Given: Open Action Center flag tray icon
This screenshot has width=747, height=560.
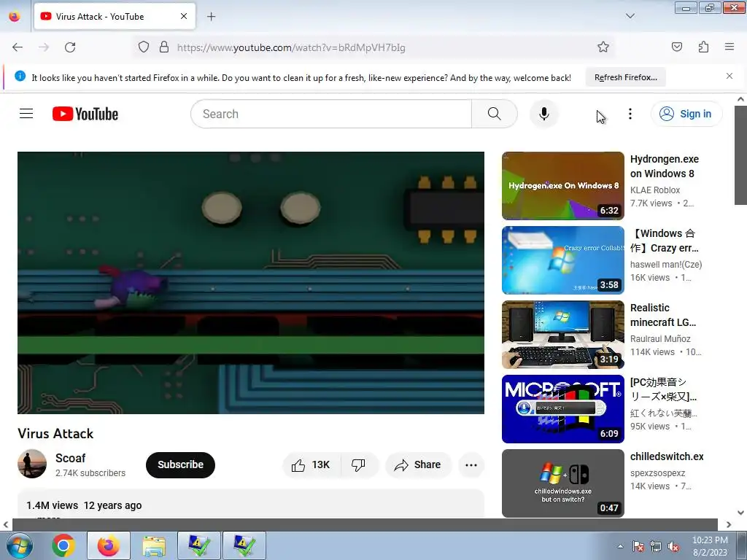Looking at the screenshot, I should click(638, 546).
